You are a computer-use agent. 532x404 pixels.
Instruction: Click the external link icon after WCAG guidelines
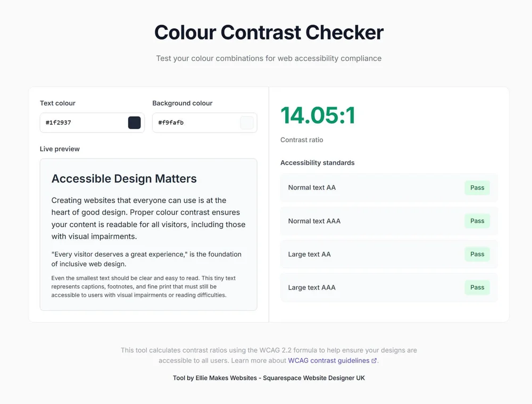click(374, 361)
